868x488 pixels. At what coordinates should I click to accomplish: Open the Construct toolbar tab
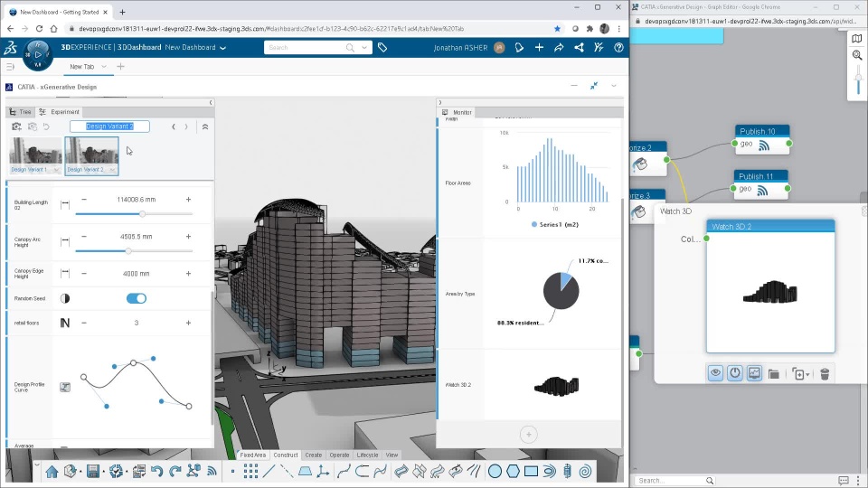286,455
